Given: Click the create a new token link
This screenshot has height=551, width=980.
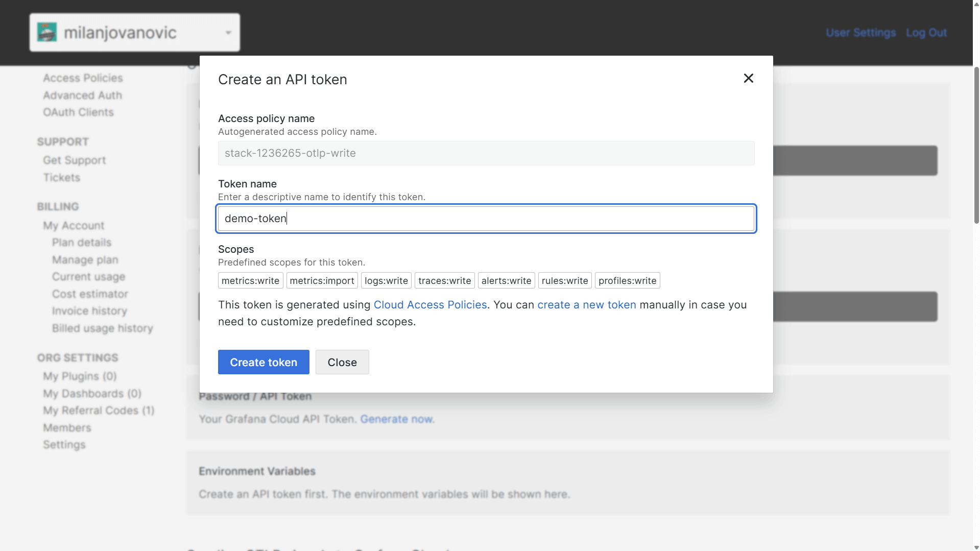Looking at the screenshot, I should (586, 304).
